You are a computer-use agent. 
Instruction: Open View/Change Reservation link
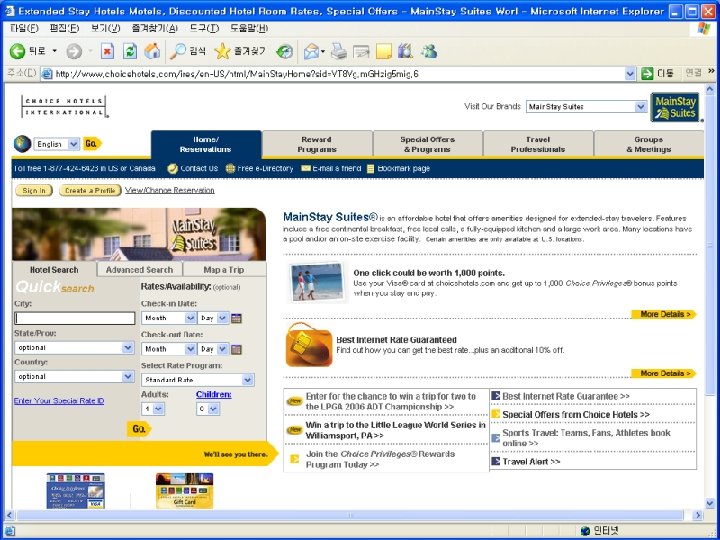pos(169,190)
